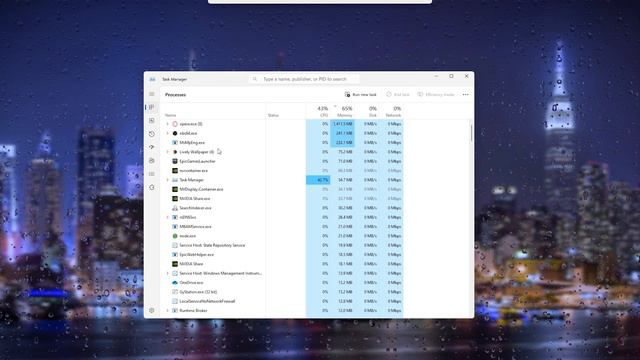Viewport: 640px width, 360px height.
Task: Click the EpicGamesLauncher process icon
Action: pyautogui.click(x=175, y=161)
